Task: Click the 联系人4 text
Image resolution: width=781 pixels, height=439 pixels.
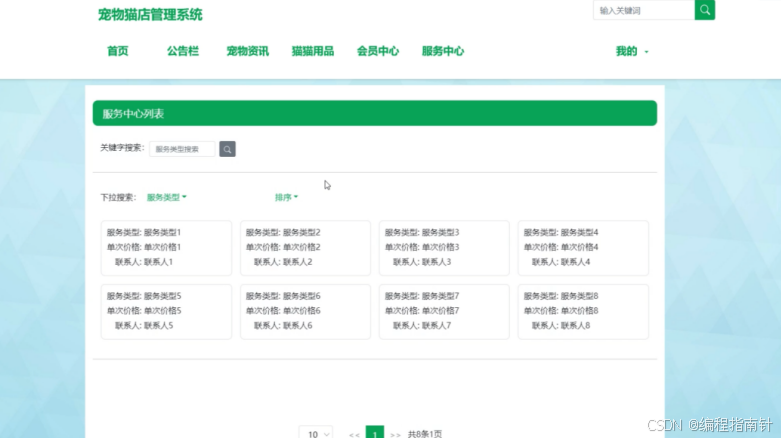Action: tap(575, 262)
